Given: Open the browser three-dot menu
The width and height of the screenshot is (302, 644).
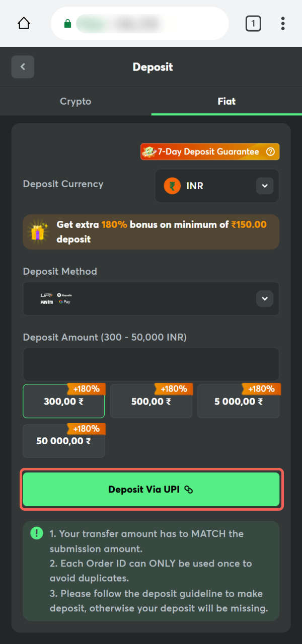Looking at the screenshot, I should pos(283,23).
